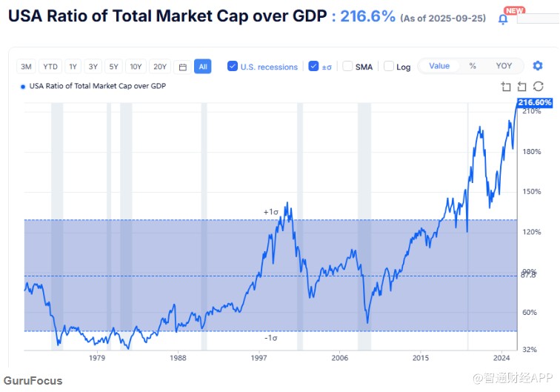This screenshot has height=392, width=560.
Task: Enable the SMA checkbox
Action: [348, 66]
